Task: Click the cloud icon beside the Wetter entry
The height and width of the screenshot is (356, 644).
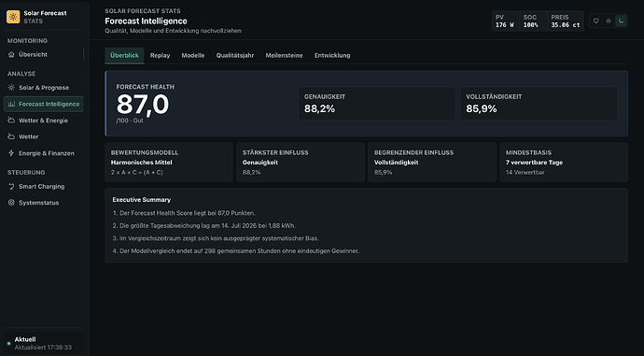Action: coord(11,136)
